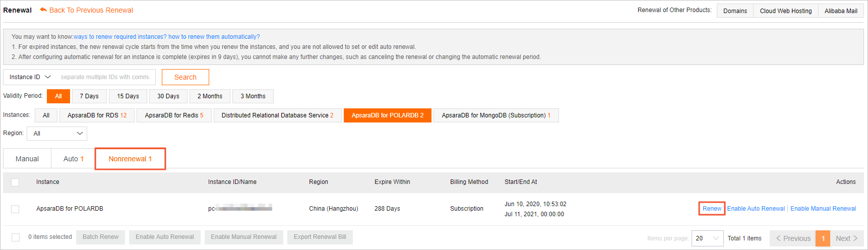Image resolution: width=868 pixels, height=250 pixels.
Task: Check the ApsaraDB for POLARDB row checkbox
Action: [x=15, y=209]
